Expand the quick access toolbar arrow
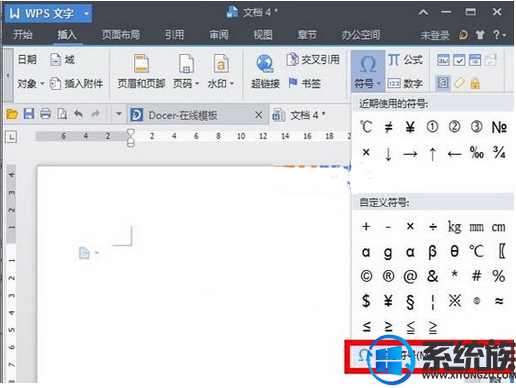Screen dimensions: 516x388 point(119,114)
